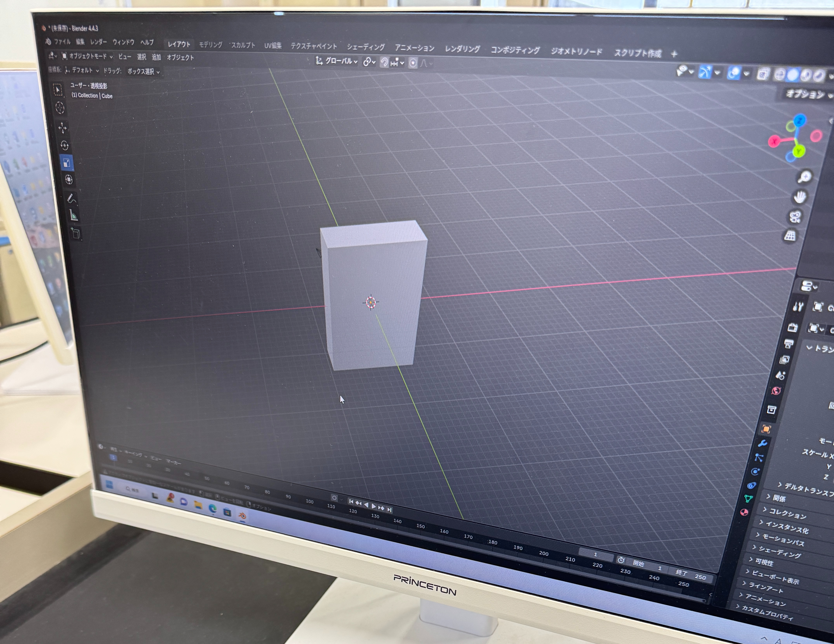Click the Z axis on navigation gizmo
The height and width of the screenshot is (644, 834).
[x=800, y=121]
